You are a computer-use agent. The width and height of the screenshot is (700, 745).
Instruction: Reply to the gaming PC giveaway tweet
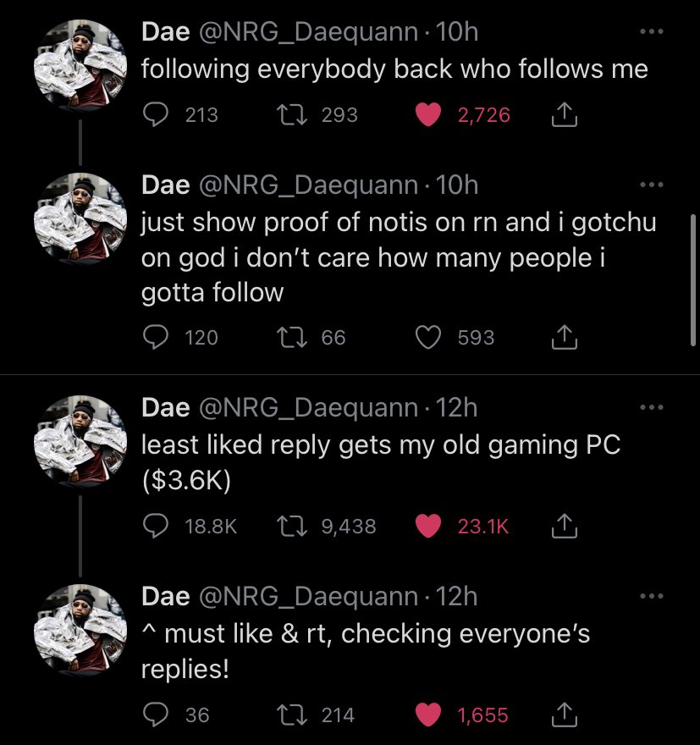coord(154,526)
